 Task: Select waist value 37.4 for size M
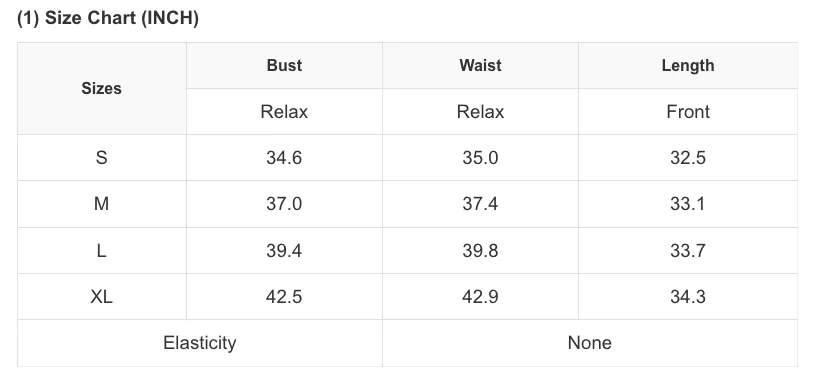[480, 204]
